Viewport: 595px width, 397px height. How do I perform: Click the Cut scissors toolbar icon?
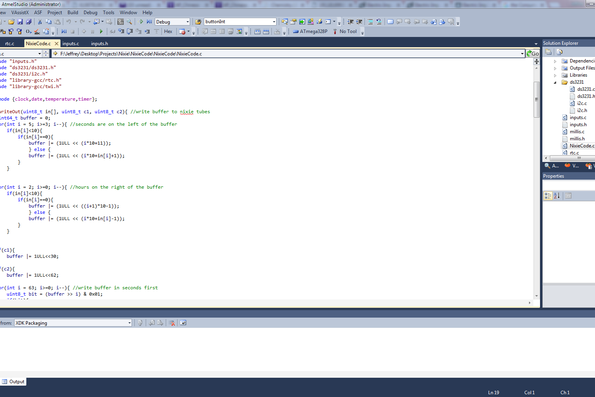coord(39,22)
